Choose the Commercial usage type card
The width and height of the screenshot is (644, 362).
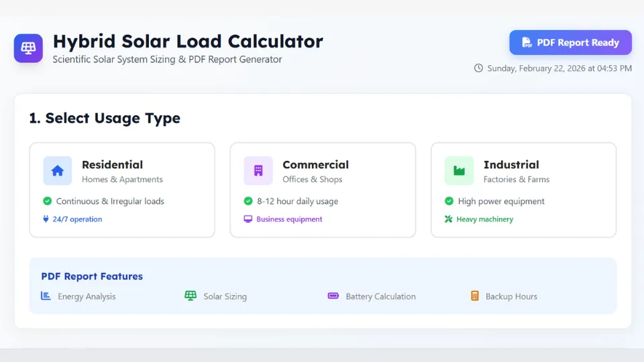click(x=323, y=190)
